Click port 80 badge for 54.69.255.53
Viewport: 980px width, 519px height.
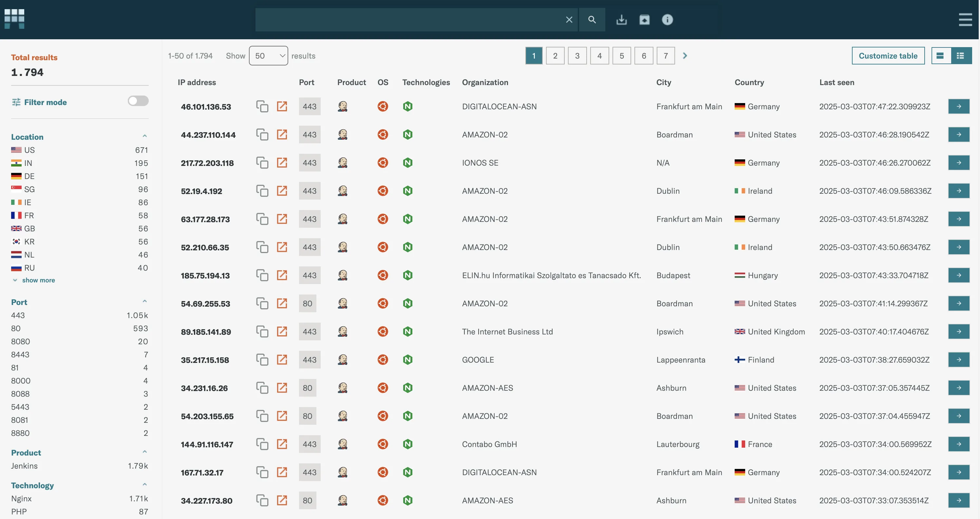tap(307, 303)
